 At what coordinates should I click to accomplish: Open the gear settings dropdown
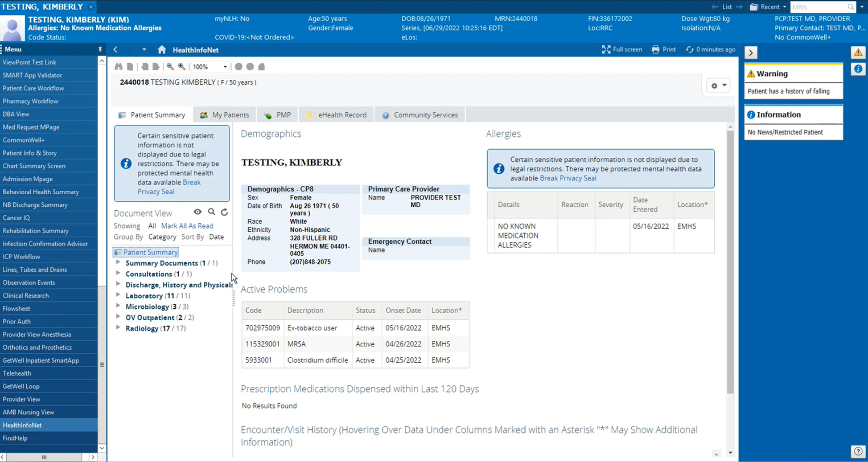[x=718, y=86]
